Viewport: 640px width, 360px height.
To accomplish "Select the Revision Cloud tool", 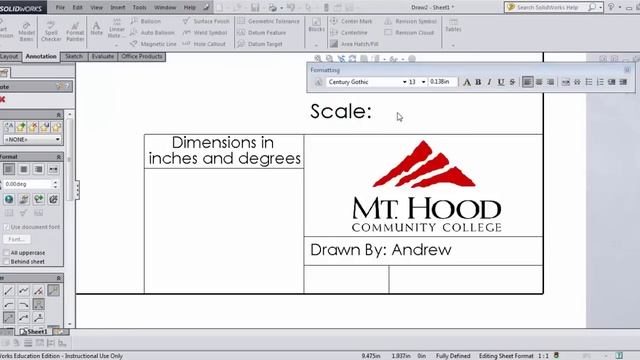I will pos(409,33).
